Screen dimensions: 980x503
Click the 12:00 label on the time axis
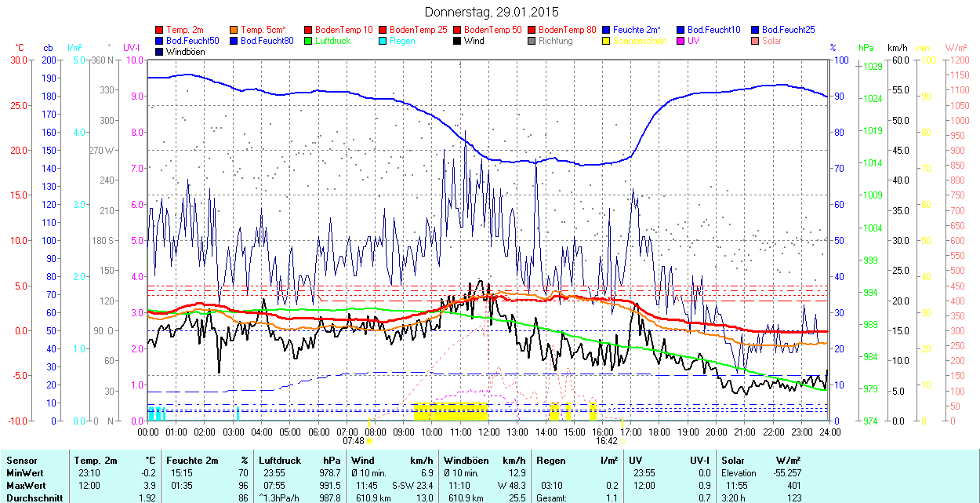click(488, 432)
